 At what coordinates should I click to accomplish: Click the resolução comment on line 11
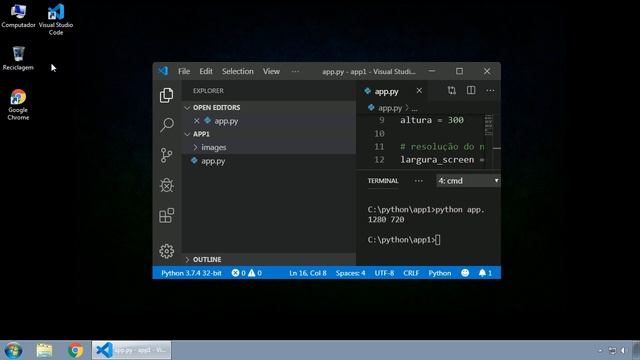(x=442, y=147)
